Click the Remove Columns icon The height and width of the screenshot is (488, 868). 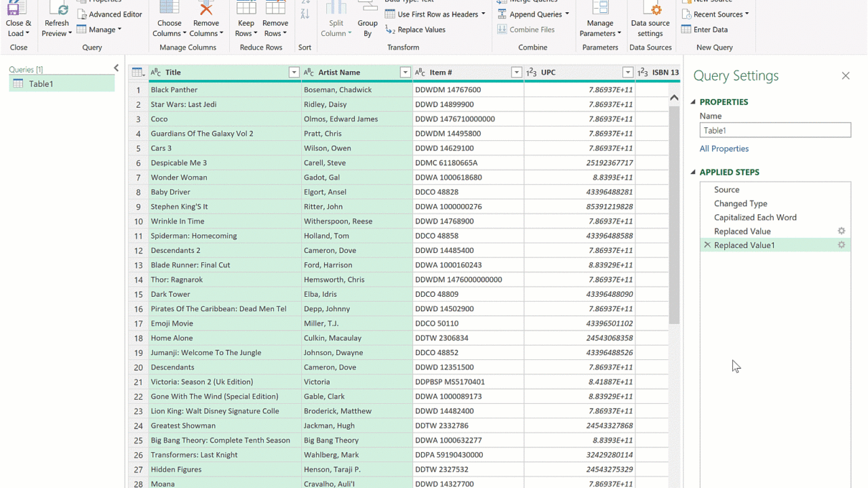(x=205, y=9)
